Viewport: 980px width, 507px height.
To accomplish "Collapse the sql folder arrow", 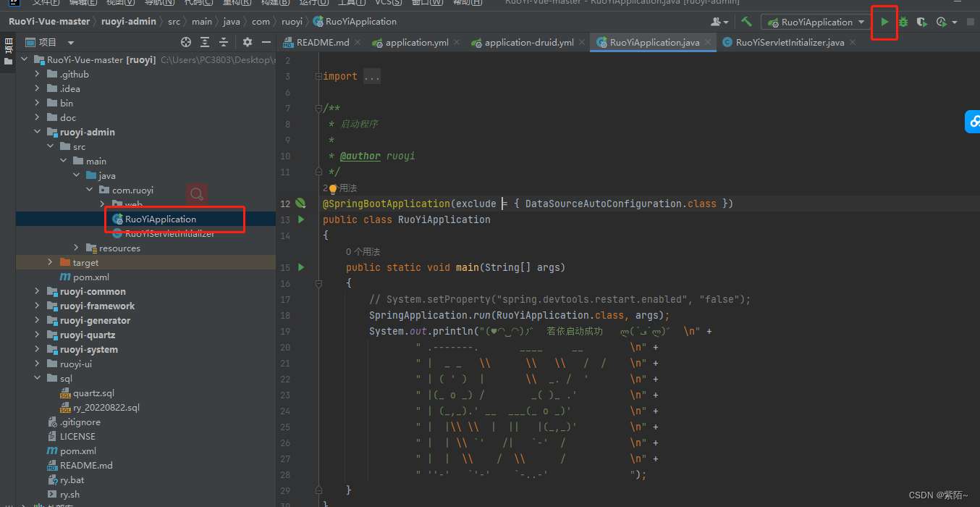I will point(38,378).
